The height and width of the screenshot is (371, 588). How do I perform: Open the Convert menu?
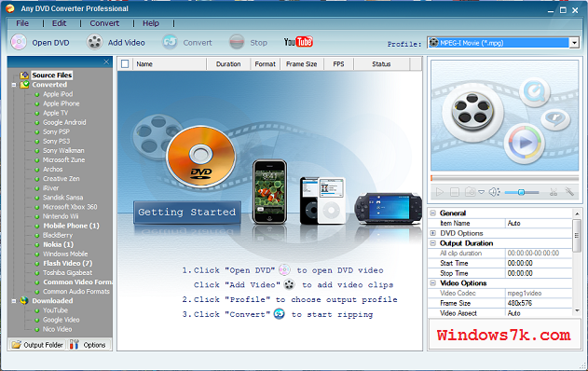[x=104, y=23]
